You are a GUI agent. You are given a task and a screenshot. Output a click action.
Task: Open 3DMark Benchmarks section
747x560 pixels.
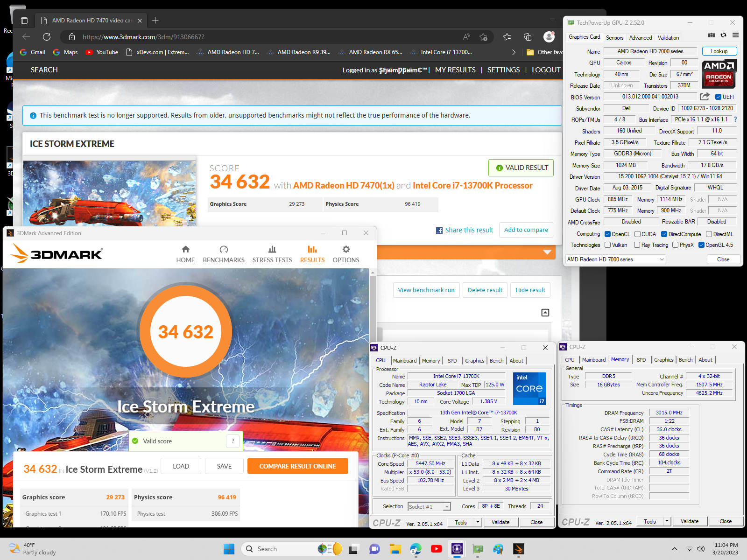[224, 254]
